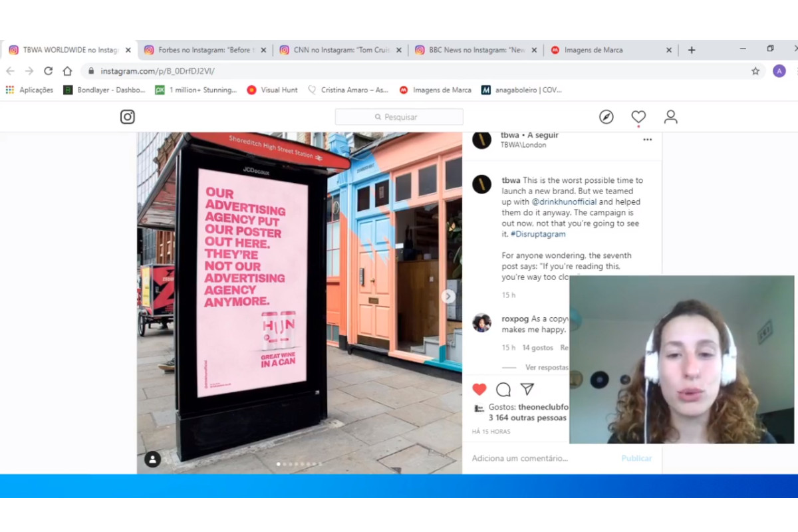The width and height of the screenshot is (798, 532).
Task: Open the list of 3 164 outras pessoas
Action: (527, 418)
